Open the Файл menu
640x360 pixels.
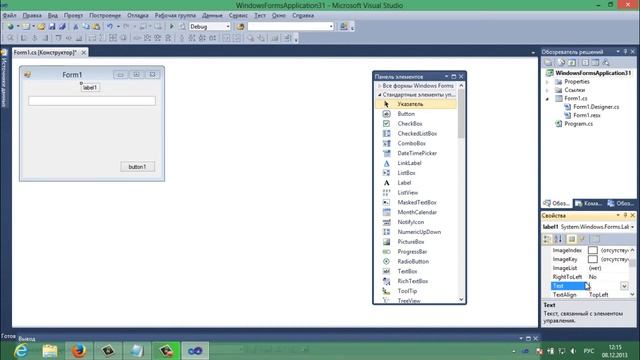[9, 16]
